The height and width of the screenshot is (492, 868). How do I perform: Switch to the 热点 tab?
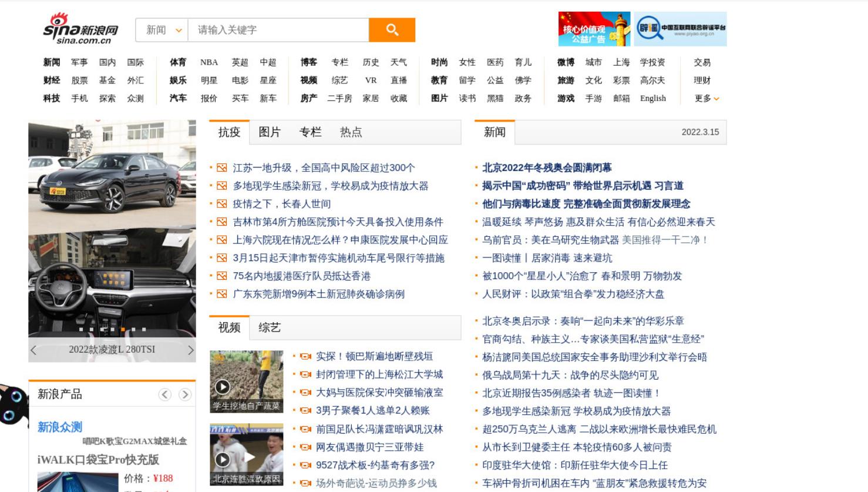[x=351, y=132]
